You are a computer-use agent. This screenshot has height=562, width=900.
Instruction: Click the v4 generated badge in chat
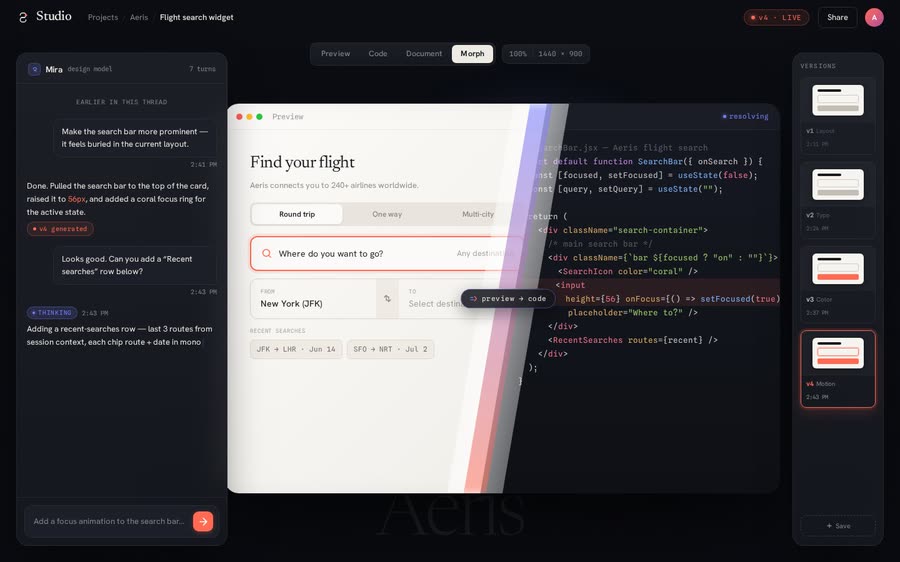(x=60, y=228)
